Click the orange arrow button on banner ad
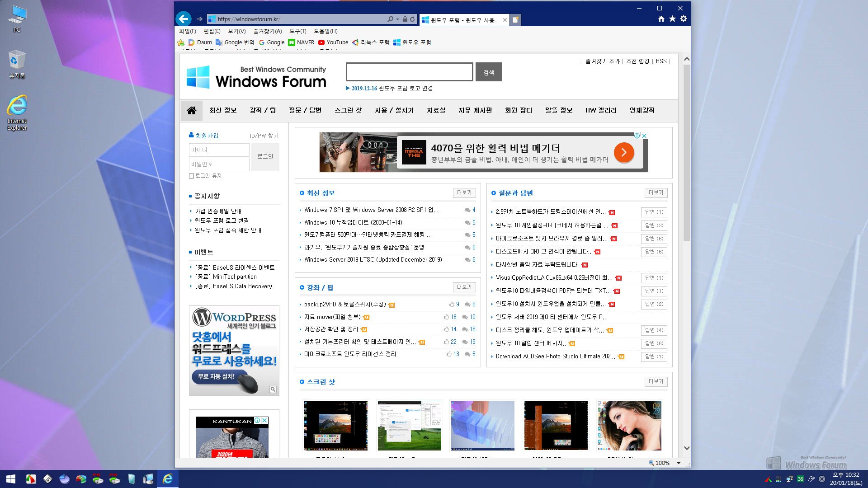Viewport: 868px width, 488px height. pos(624,153)
